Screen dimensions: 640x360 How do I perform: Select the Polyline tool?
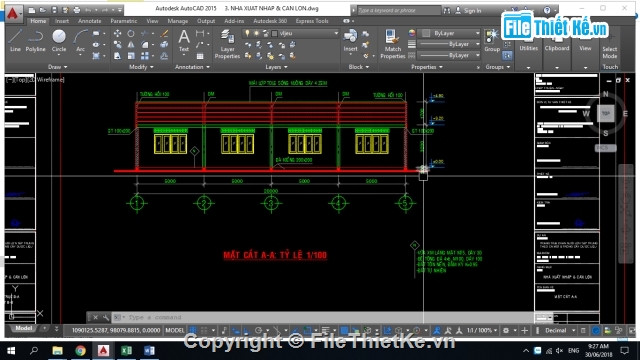pos(36,41)
